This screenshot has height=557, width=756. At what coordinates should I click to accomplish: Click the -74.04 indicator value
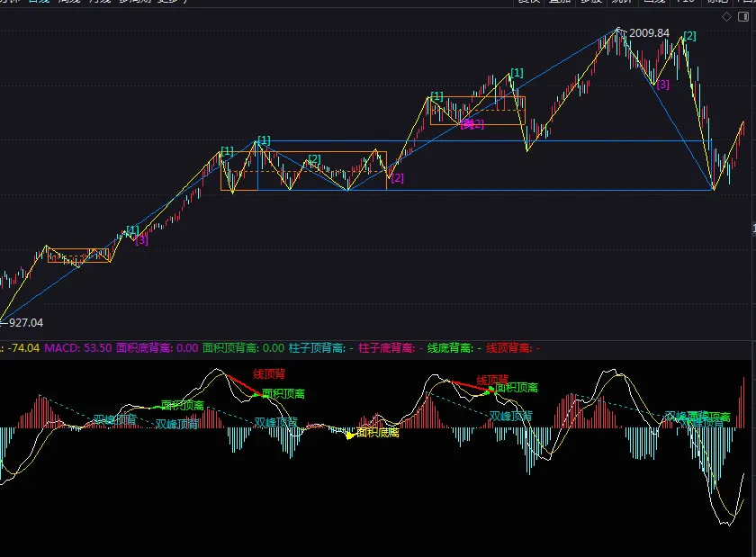tap(23, 347)
